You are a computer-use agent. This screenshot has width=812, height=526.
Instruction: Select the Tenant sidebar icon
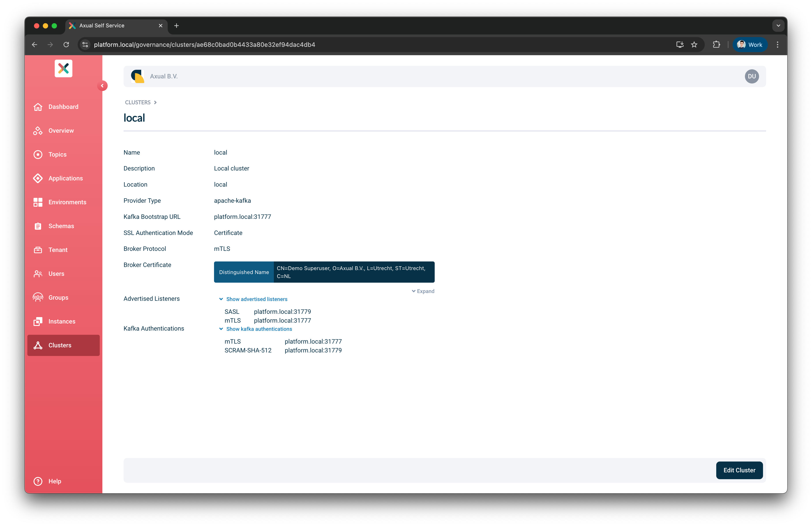click(58, 250)
